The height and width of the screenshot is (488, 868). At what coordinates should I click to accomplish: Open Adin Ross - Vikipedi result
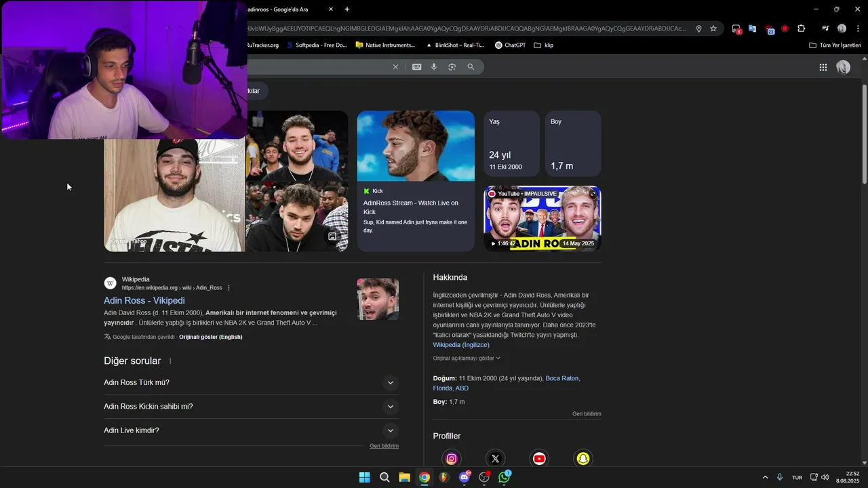coord(144,300)
